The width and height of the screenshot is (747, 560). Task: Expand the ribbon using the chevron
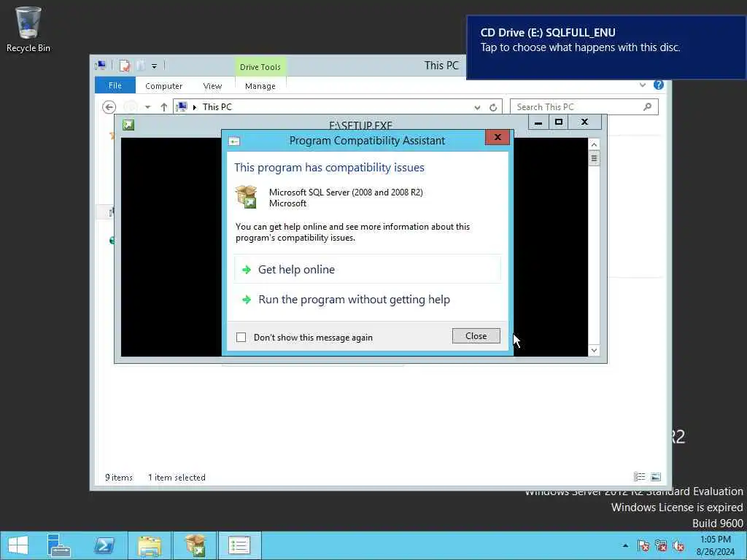click(643, 85)
